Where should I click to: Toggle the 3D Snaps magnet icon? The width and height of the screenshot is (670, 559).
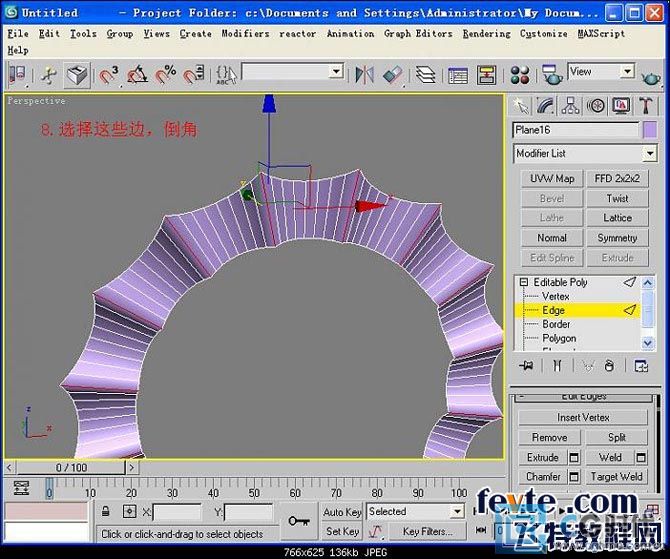pos(109,76)
